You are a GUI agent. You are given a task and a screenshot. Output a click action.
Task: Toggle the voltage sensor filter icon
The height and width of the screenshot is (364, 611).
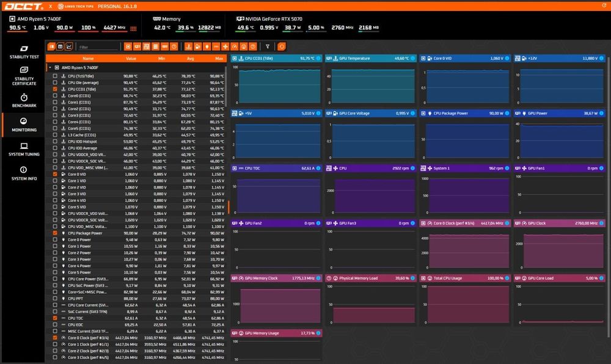(x=198, y=46)
